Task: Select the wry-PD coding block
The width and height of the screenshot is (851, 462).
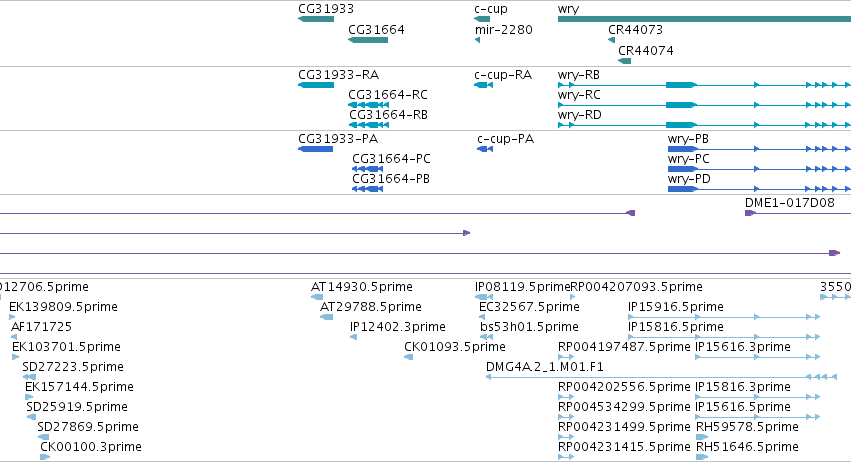Action: [682, 189]
